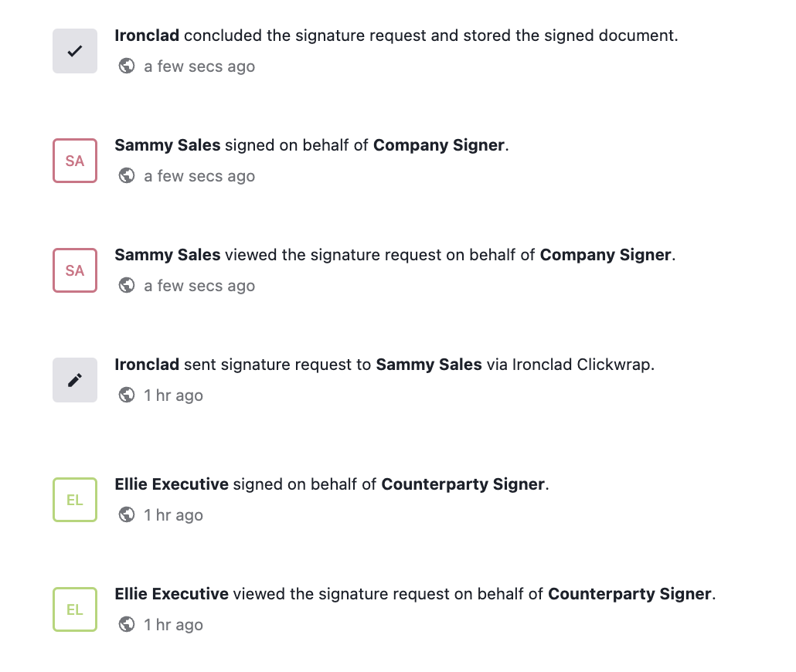The height and width of the screenshot is (672, 796).
Task: Click the globe icon under Ellie Executive viewed entry
Action: (127, 625)
